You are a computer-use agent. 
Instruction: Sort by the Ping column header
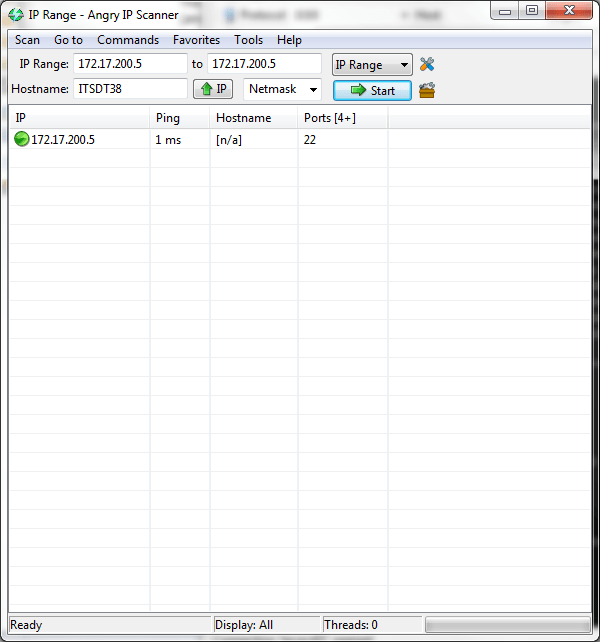[180, 118]
